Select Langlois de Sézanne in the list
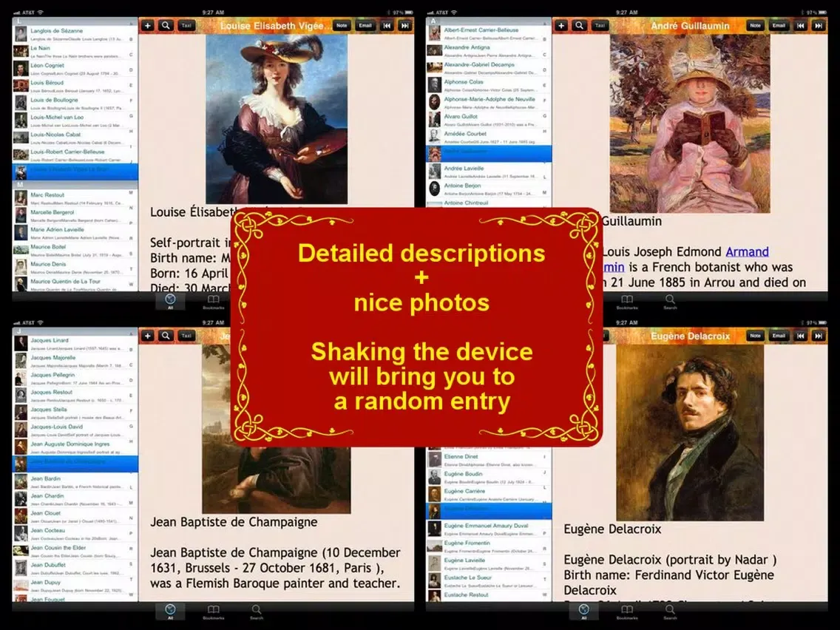Screen dimensions: 840x630 click(x=75, y=34)
